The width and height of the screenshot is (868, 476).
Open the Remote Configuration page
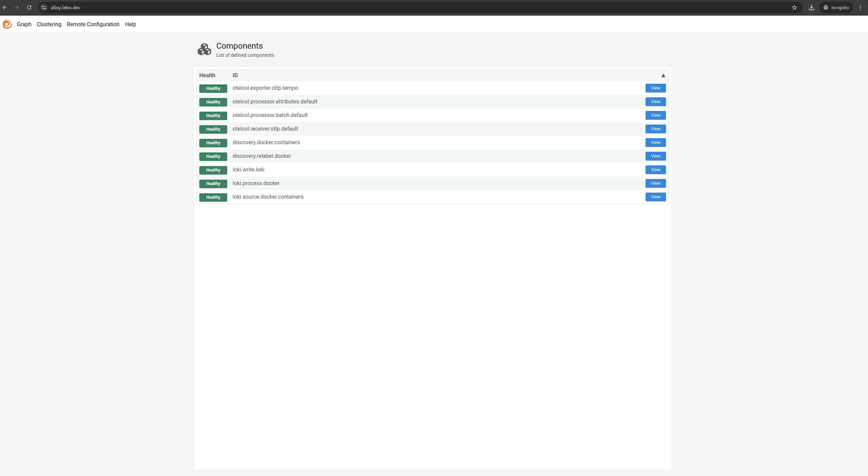point(93,24)
